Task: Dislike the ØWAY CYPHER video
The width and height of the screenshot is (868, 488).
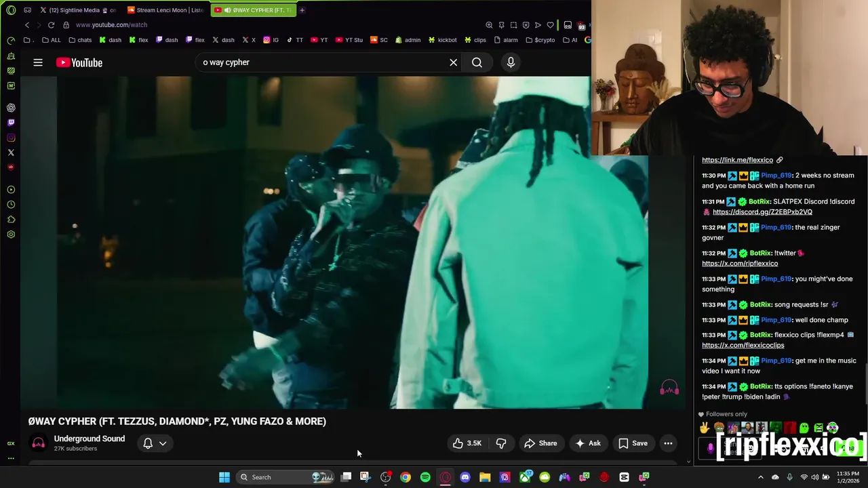Action: (501, 443)
